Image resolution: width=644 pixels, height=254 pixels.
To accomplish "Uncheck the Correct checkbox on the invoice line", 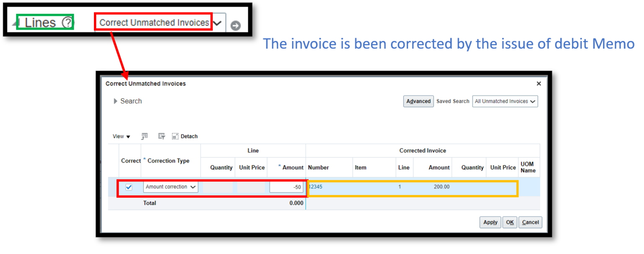I will click(129, 187).
